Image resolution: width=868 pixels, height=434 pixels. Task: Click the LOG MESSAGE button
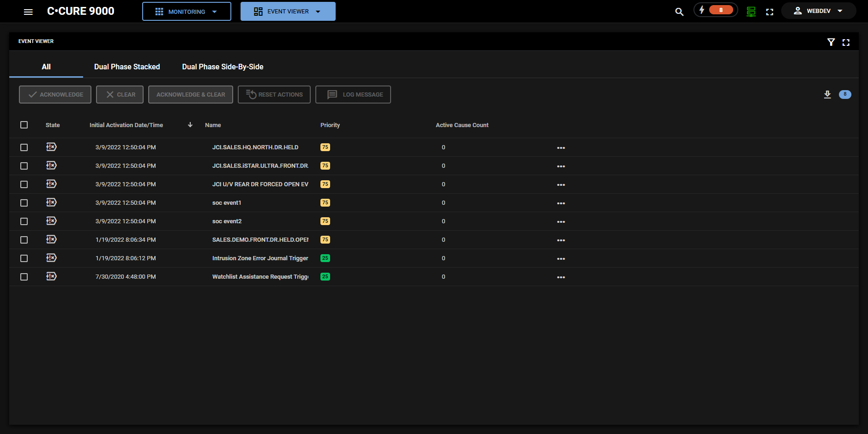[x=353, y=94]
